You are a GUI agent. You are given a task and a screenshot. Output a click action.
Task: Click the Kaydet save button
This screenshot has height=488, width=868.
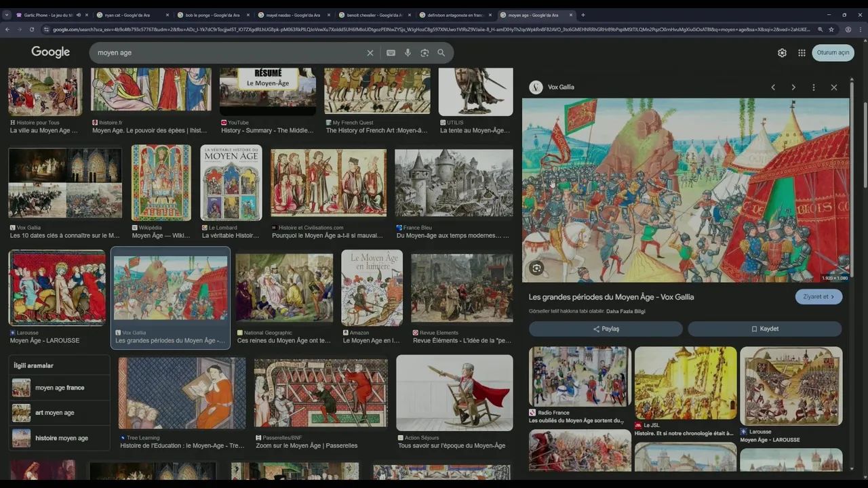coord(765,329)
